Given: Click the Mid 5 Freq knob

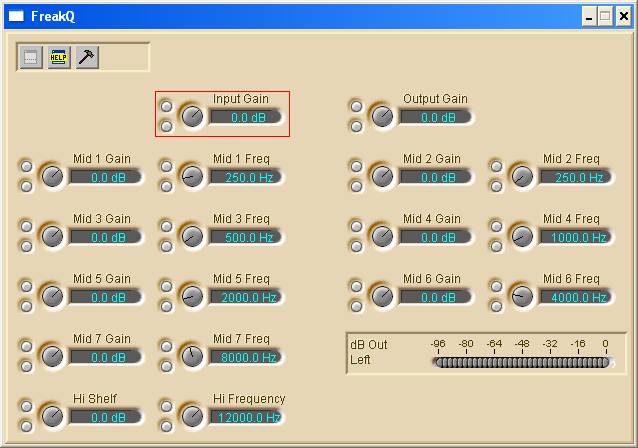Looking at the screenshot, I should coord(192,296).
